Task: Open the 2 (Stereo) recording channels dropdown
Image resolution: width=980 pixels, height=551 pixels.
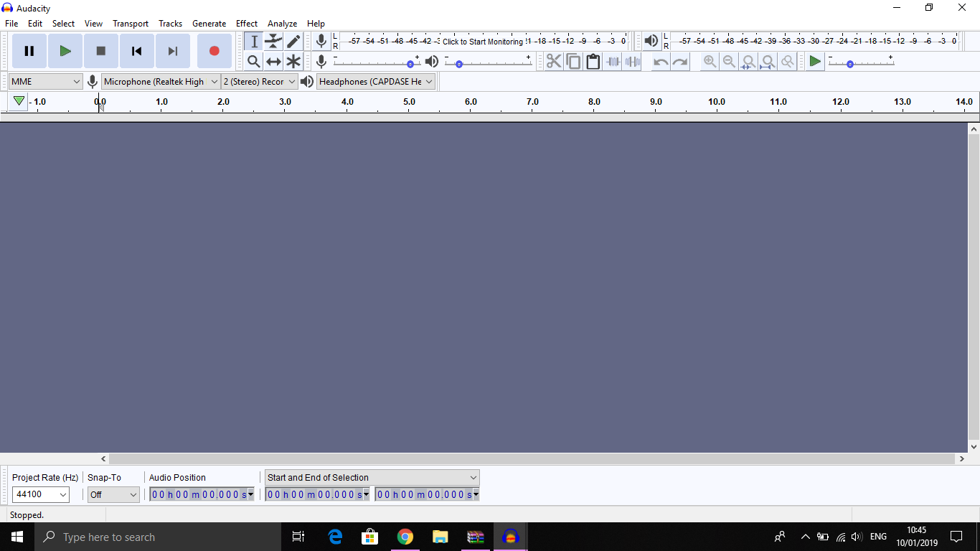Action: pos(260,82)
